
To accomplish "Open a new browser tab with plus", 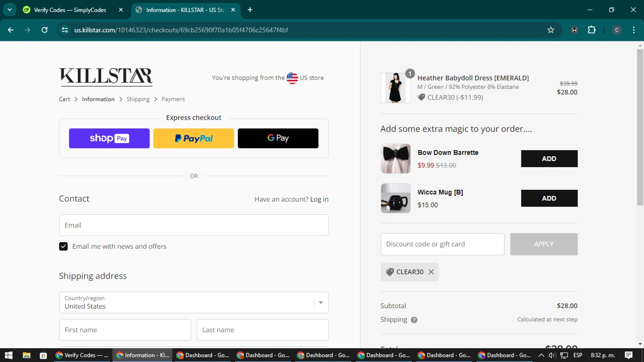I will pos(250,10).
